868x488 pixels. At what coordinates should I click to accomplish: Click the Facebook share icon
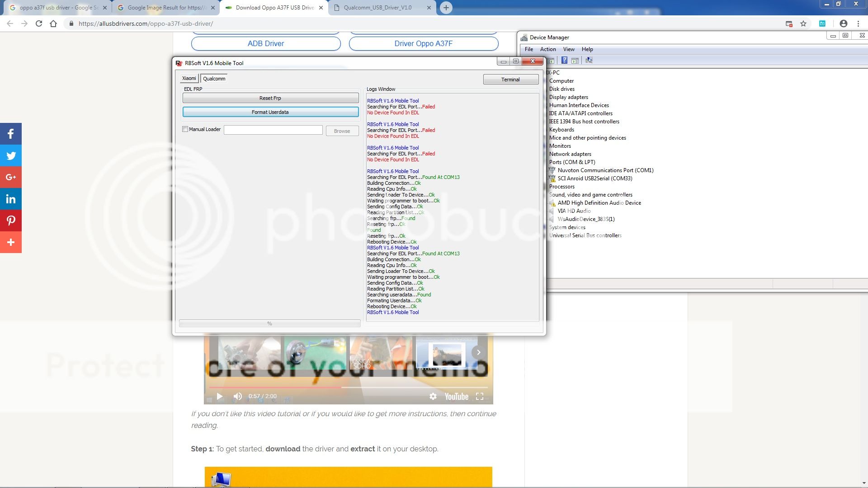11,134
